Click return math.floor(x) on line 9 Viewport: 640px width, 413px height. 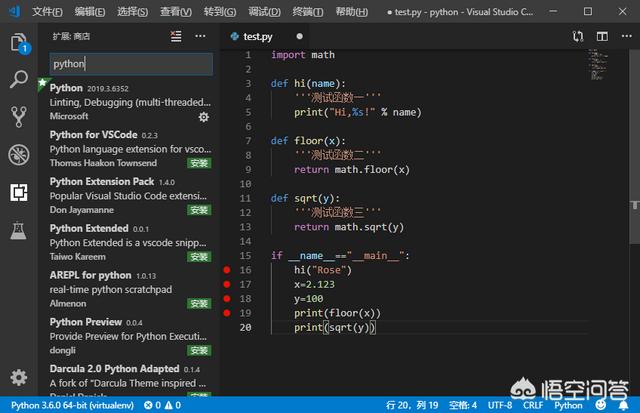pos(352,169)
